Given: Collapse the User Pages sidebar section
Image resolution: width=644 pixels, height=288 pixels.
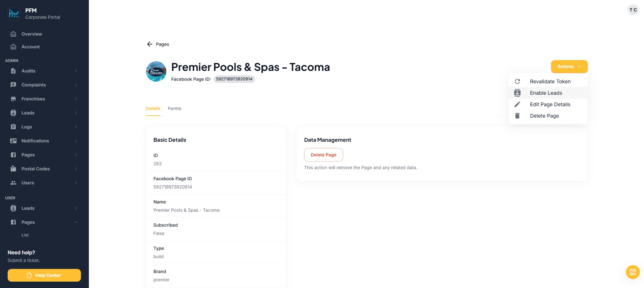Looking at the screenshot, I should 76,222.
